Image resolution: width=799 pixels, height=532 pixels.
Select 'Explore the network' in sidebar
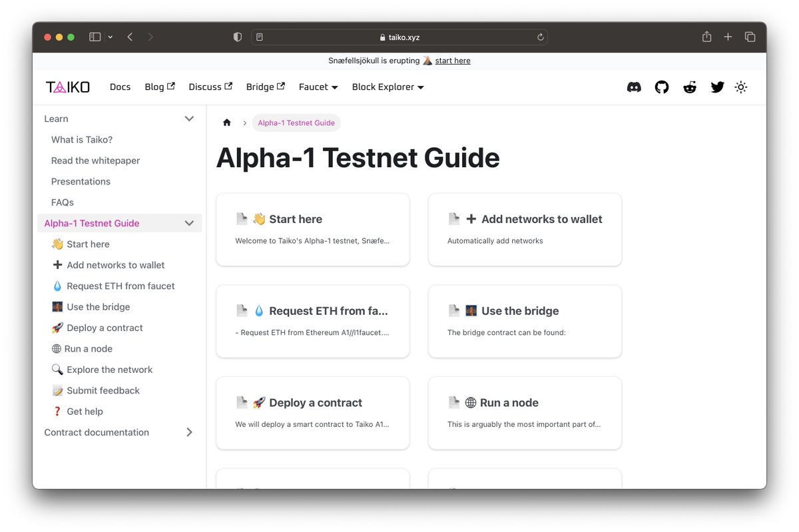click(102, 370)
